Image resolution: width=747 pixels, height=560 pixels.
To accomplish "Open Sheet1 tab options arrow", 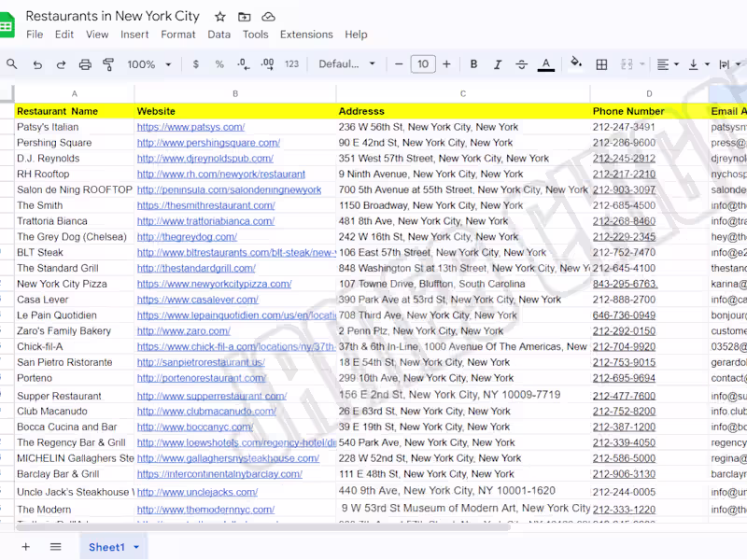I will click(x=136, y=547).
